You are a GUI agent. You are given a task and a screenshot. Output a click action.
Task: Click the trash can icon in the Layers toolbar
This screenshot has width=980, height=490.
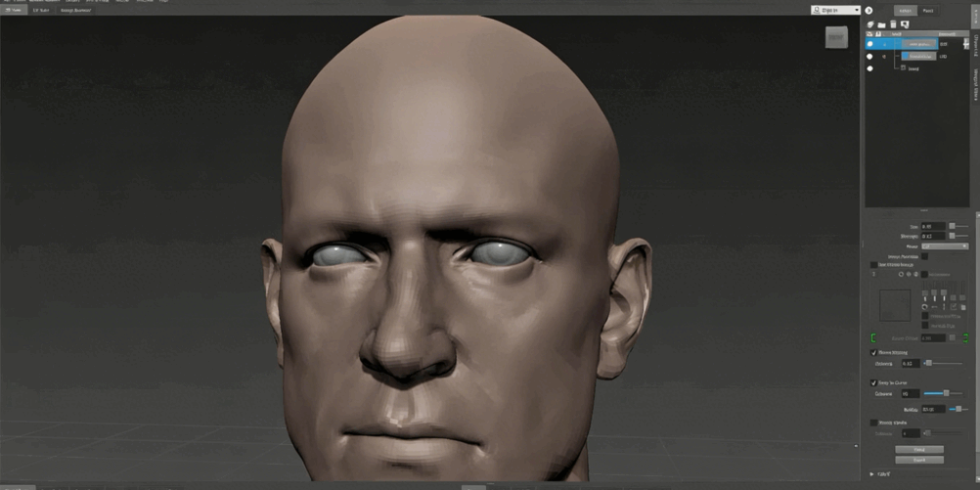[x=893, y=24]
